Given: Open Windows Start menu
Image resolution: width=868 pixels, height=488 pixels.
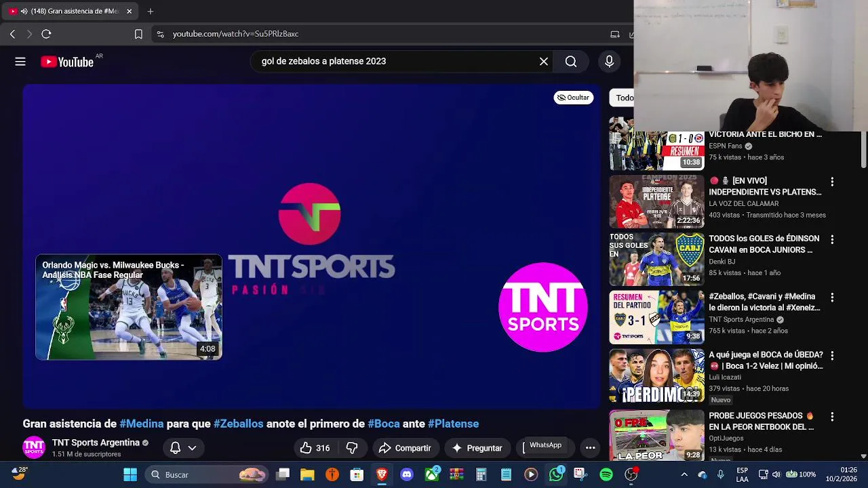Looking at the screenshot, I should [x=130, y=474].
